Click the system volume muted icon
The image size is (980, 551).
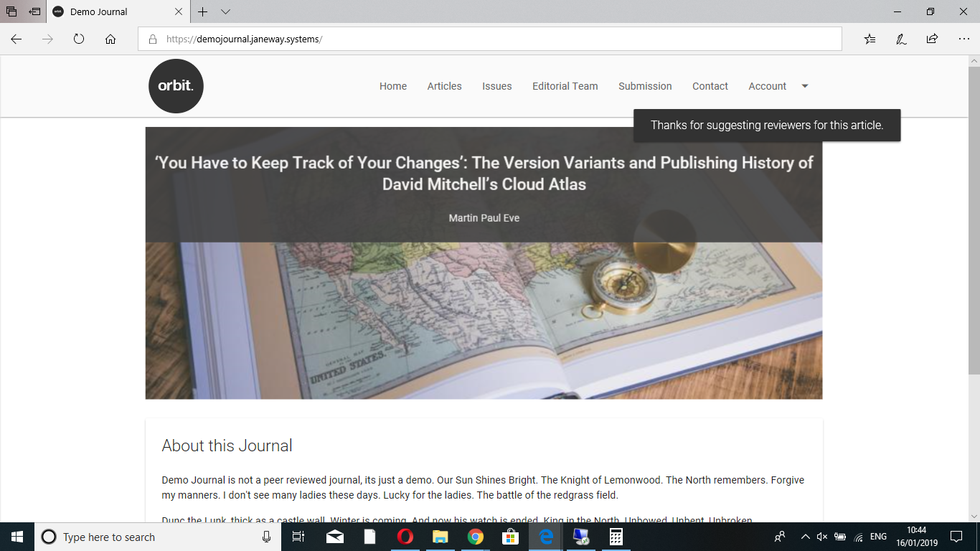822,537
